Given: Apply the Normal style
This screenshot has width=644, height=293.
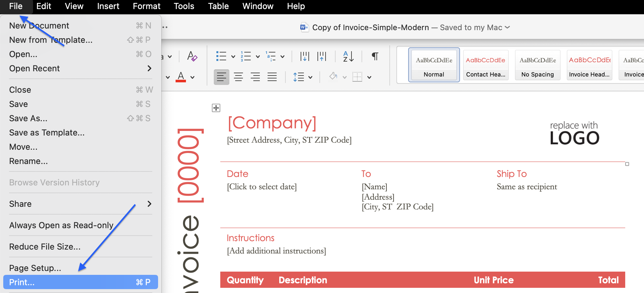Looking at the screenshot, I should click(x=434, y=65).
